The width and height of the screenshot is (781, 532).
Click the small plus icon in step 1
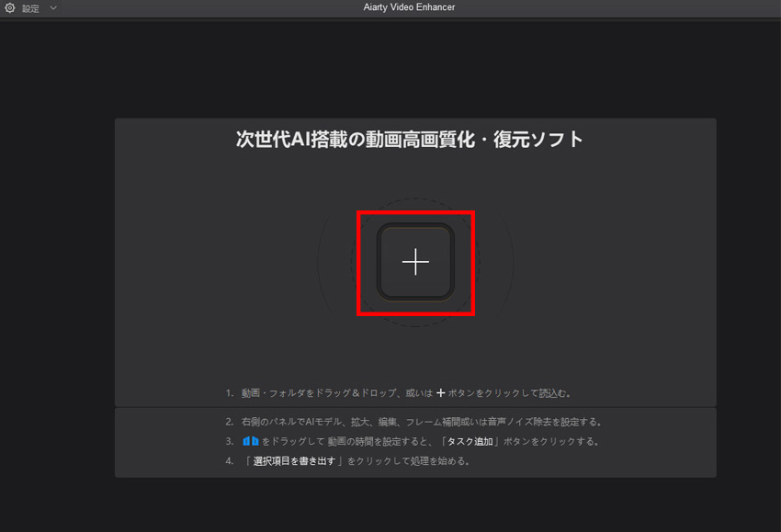pyautogui.click(x=441, y=392)
